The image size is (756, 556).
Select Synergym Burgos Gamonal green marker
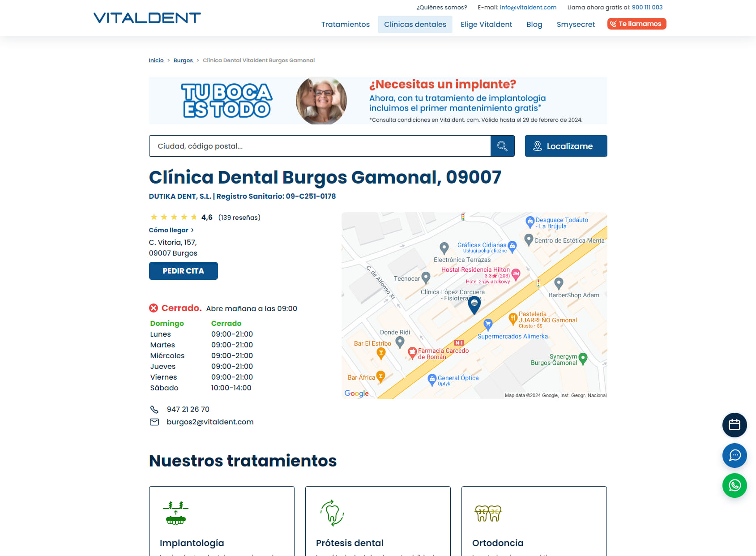pyautogui.click(x=583, y=359)
